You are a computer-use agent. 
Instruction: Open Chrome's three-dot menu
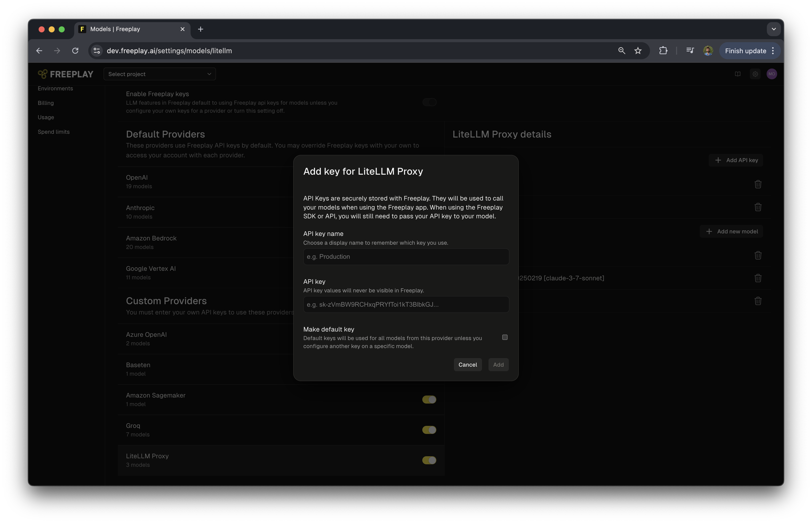773,51
